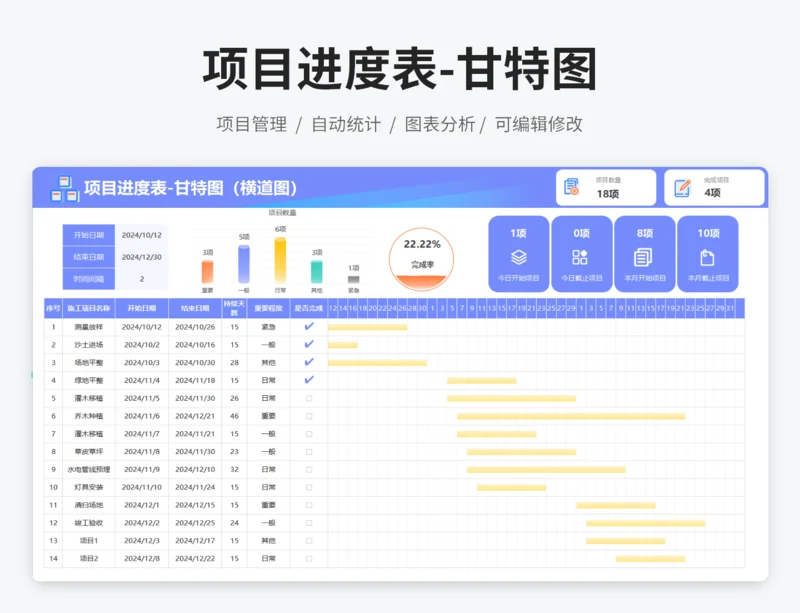Select the 是否完成 column header
The height and width of the screenshot is (613, 800).
pyautogui.click(x=309, y=308)
